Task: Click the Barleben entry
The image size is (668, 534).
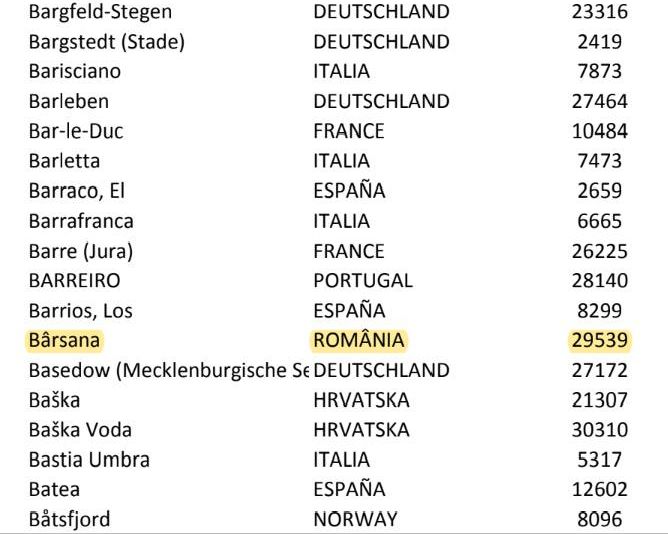Action: point(69,101)
